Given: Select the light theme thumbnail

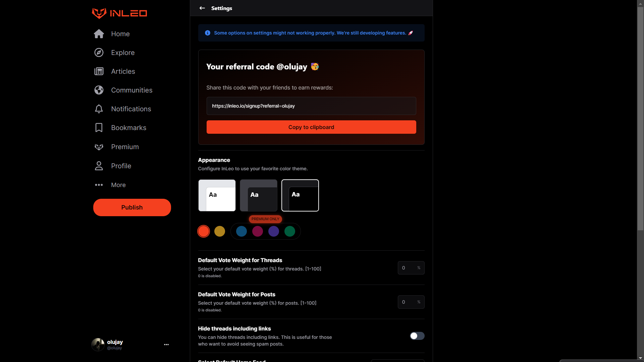Looking at the screenshot, I should point(217,195).
